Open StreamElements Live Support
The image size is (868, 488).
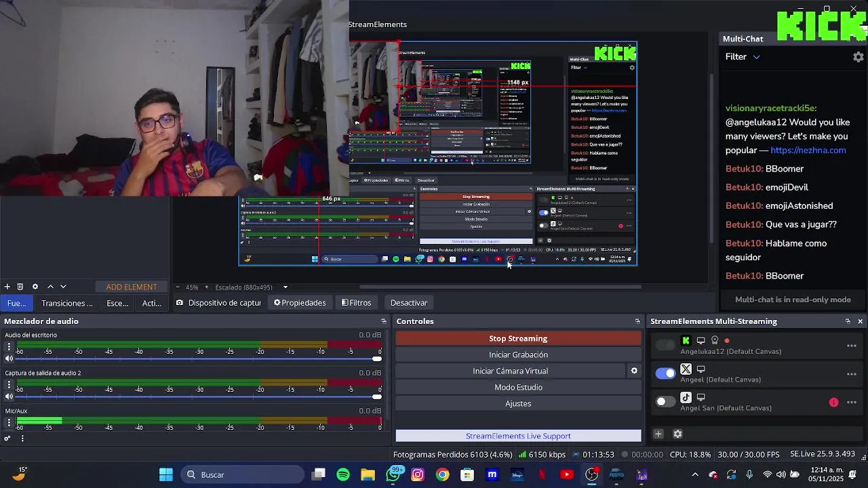coord(518,436)
